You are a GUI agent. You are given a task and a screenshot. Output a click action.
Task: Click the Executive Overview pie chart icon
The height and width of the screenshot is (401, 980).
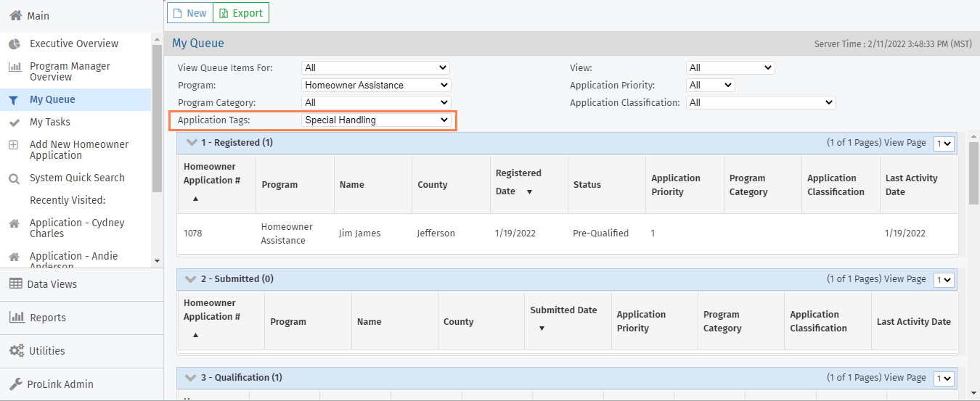15,44
